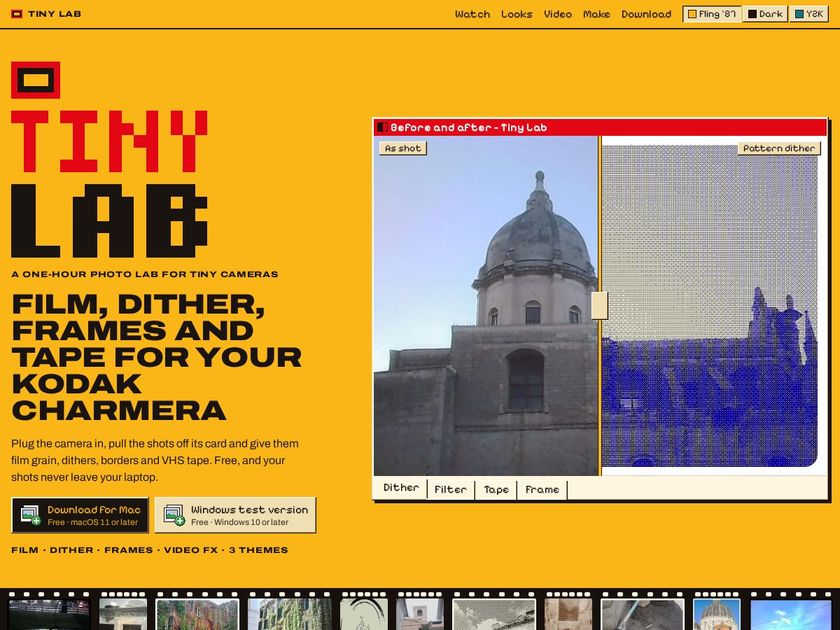
Task: Click the large red camera logo mark
Action: pyautogui.click(x=36, y=80)
